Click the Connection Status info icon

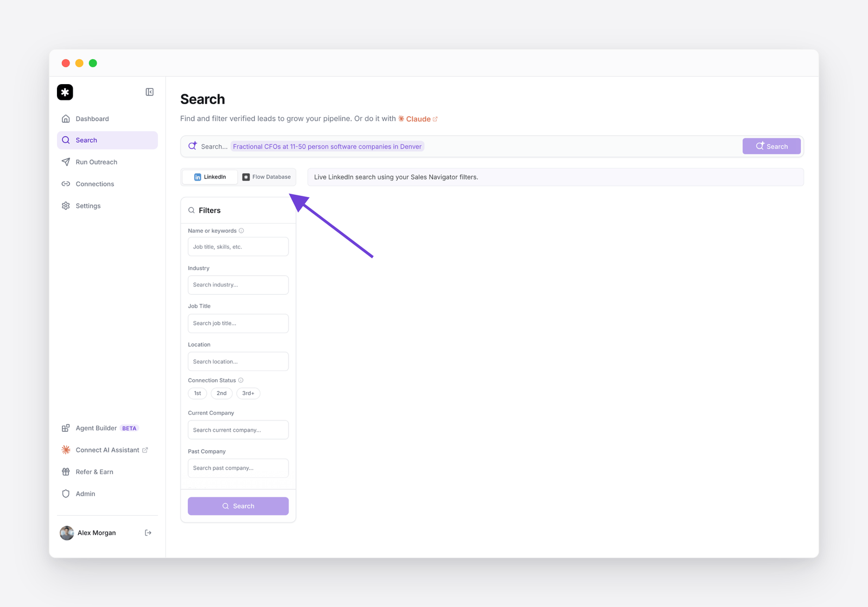[241, 380]
